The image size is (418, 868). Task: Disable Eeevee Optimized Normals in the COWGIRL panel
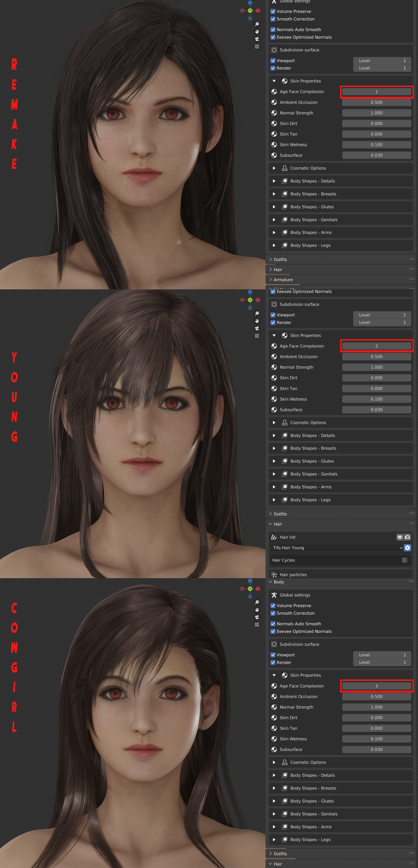[x=273, y=631]
